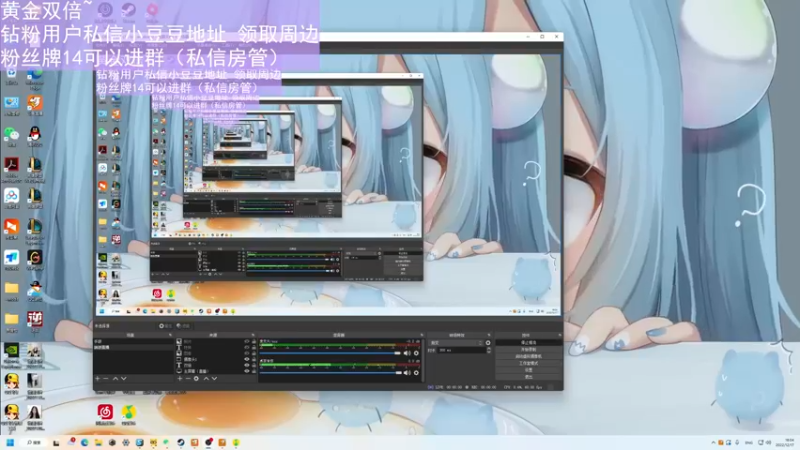
Task: Open Microsoft Edge from the taskbar
Action: point(85,442)
